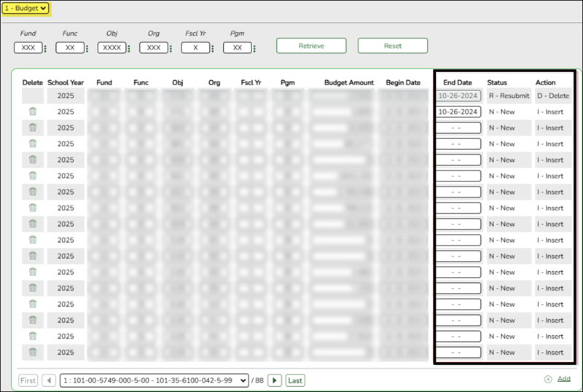Expand the account code page range dropdown
This screenshot has height=392, width=583.
click(156, 380)
